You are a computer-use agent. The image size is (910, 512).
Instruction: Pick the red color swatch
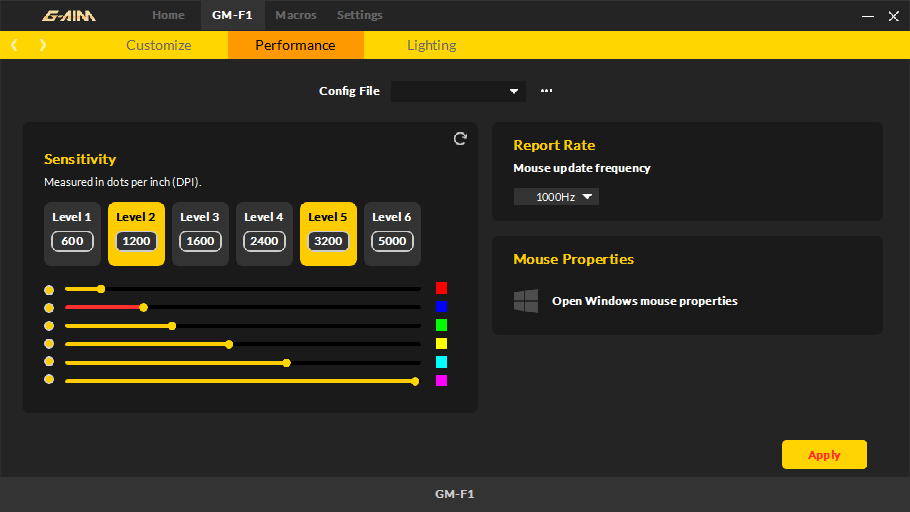point(441,288)
